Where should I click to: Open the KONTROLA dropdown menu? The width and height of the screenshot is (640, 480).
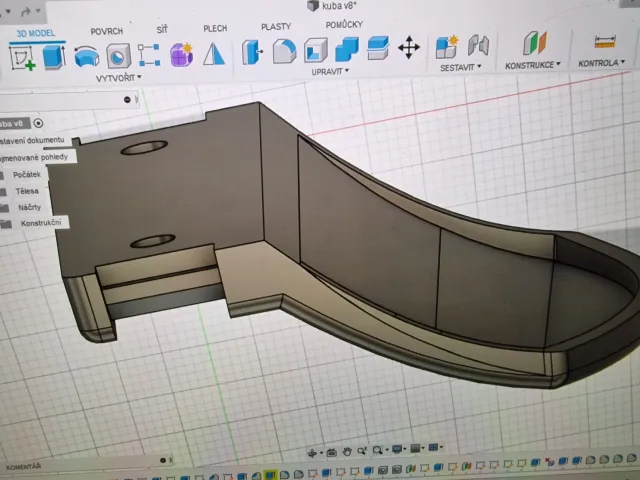coord(601,63)
